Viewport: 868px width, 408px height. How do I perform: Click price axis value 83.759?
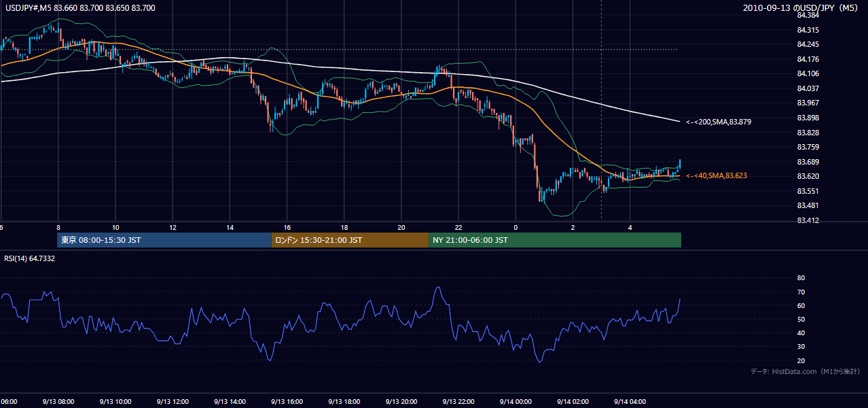808,147
